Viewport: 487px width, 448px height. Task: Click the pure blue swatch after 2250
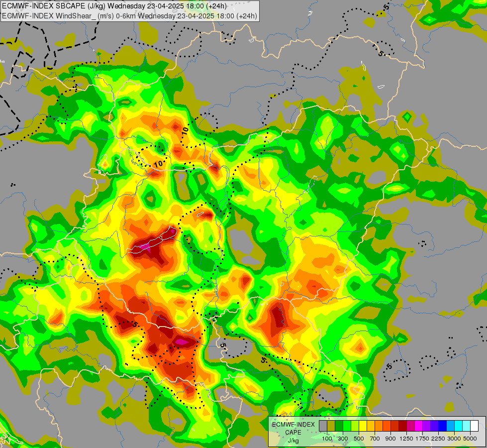pyautogui.click(x=443, y=426)
